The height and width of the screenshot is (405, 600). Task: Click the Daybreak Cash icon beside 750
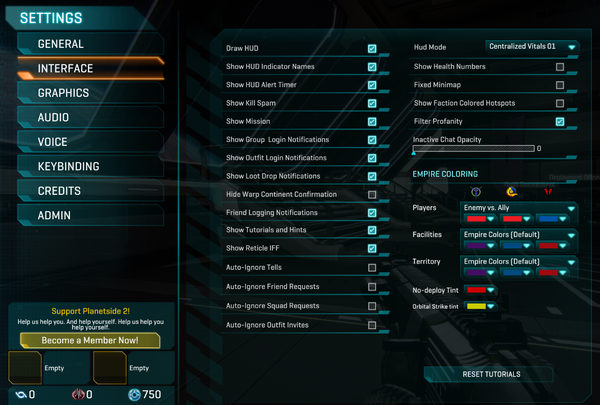coord(134,394)
